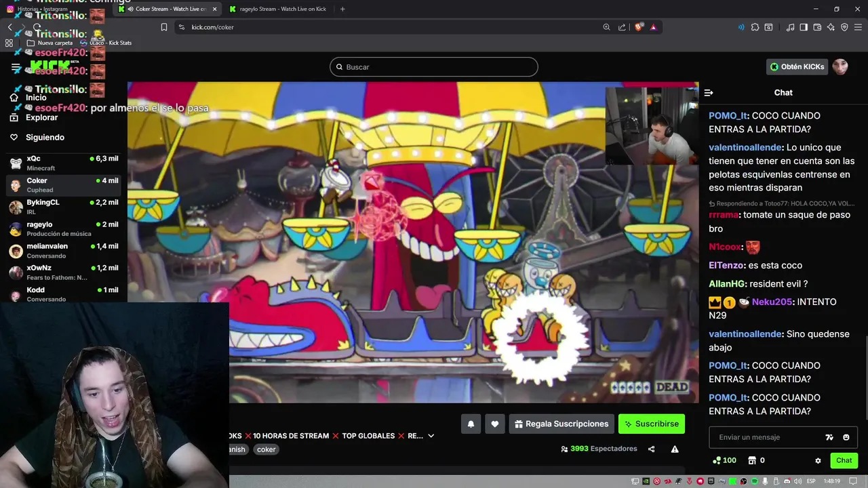Open a new browser tab
Viewport: 868px width, 488px height.
point(342,9)
